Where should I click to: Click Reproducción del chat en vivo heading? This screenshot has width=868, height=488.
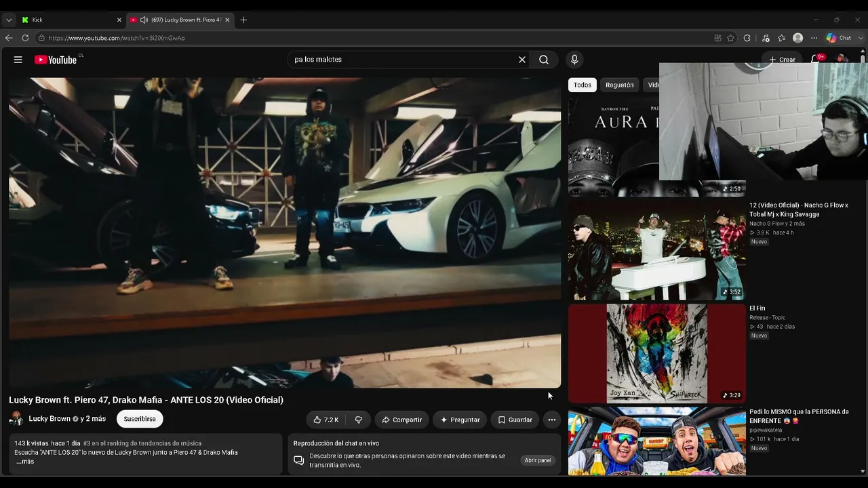click(x=336, y=443)
